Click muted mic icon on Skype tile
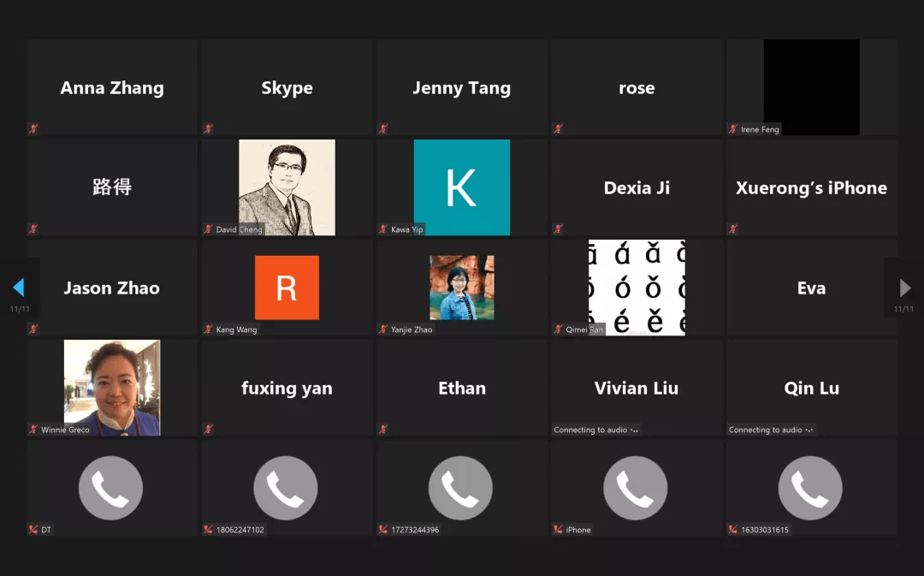The width and height of the screenshot is (924, 576). click(x=208, y=128)
